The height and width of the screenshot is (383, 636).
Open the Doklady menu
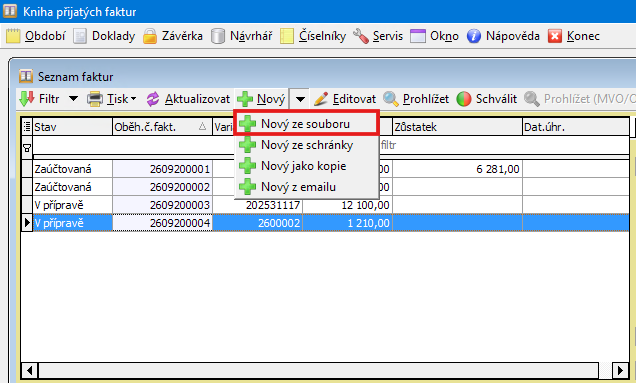point(113,36)
